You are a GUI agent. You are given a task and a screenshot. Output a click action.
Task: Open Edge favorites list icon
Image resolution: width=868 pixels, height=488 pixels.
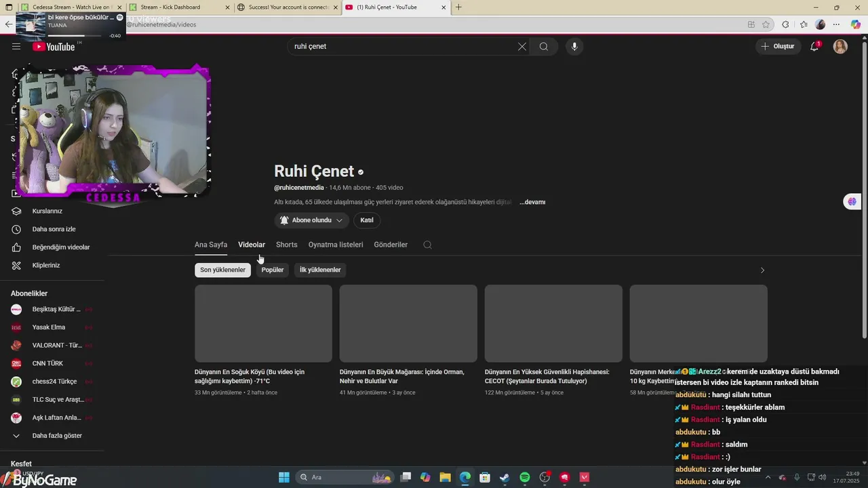point(803,24)
